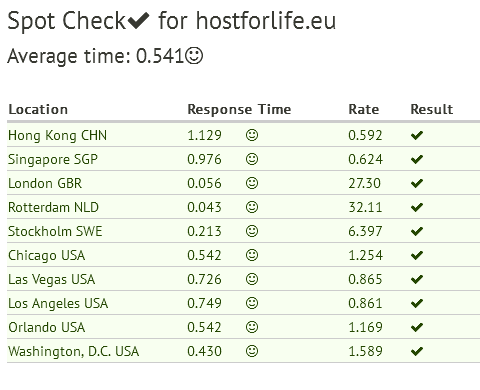The image size is (480, 390).
Task: Select the Response Time column header
Action: [x=239, y=109]
